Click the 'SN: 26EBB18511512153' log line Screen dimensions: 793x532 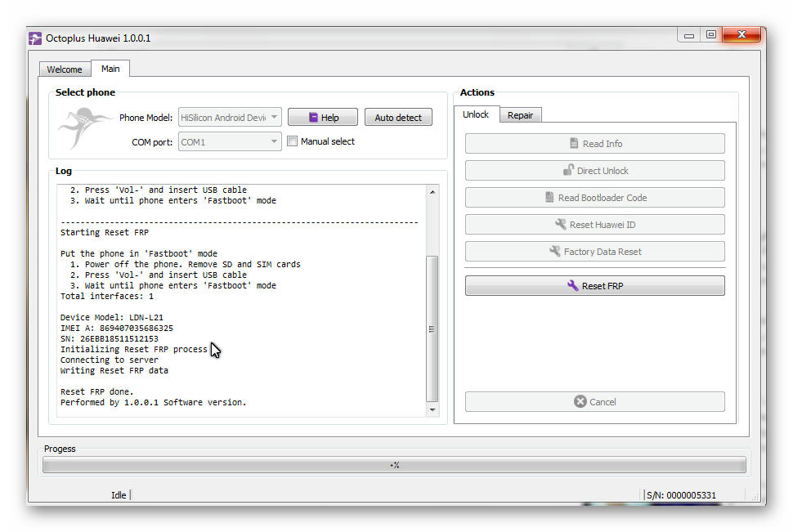pyautogui.click(x=110, y=339)
